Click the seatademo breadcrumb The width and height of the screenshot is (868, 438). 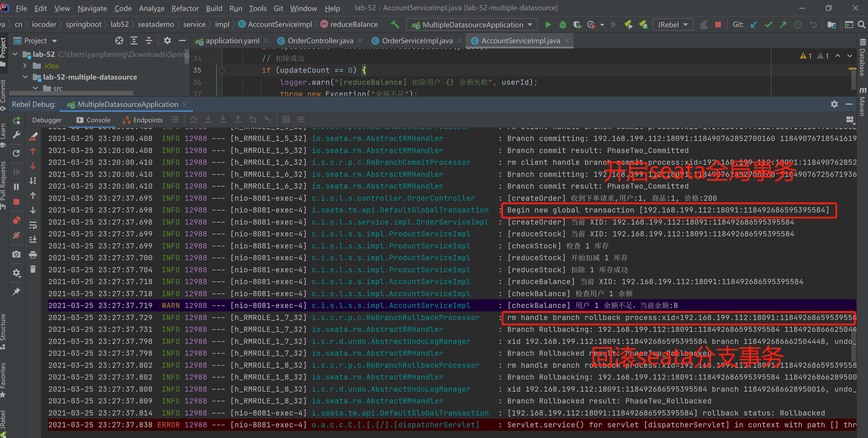[x=156, y=24]
